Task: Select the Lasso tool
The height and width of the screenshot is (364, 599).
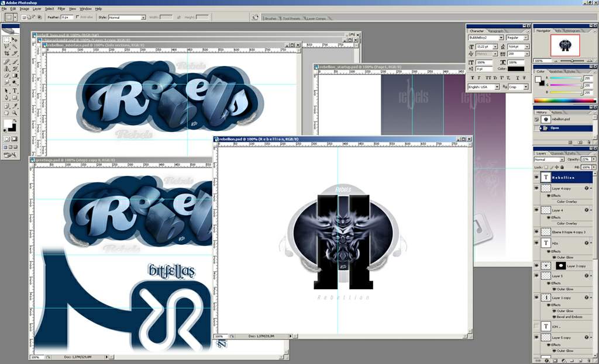Action: [6, 46]
